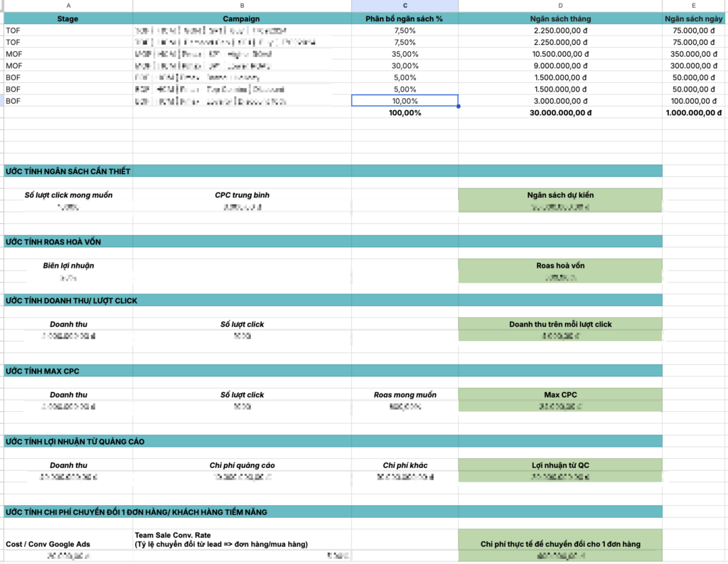Select the 9.000.000,00 đ monthly budget cell
Viewport: 728px width, 564px height.
click(x=560, y=66)
